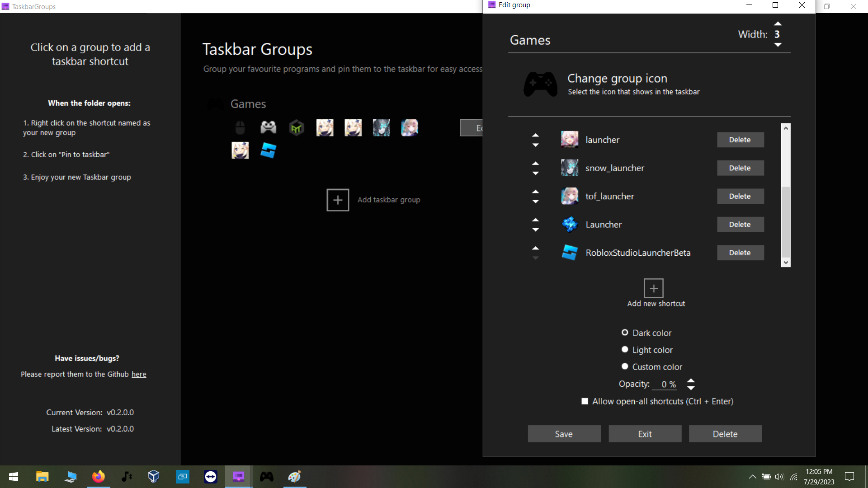The width and height of the screenshot is (868, 488).
Task: Move snow_launcher up in the list
Action: 536,163
